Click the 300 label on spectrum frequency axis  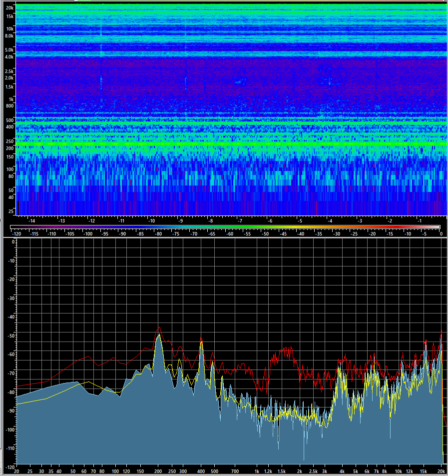(183, 471)
